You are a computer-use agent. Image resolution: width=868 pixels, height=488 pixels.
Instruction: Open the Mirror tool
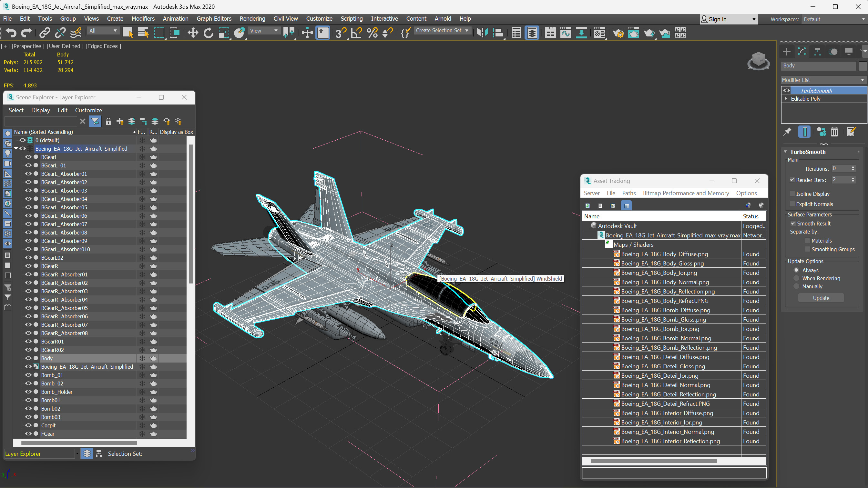[x=482, y=33]
